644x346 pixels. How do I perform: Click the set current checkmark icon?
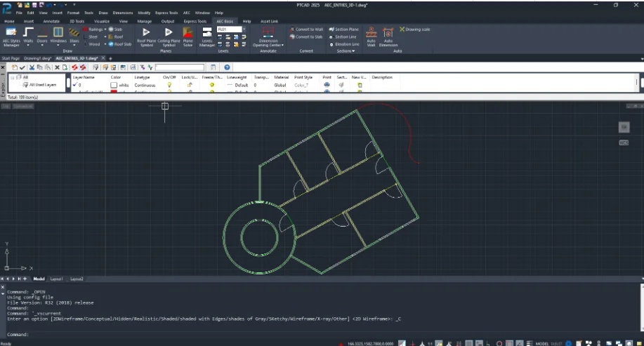[x=22, y=67]
